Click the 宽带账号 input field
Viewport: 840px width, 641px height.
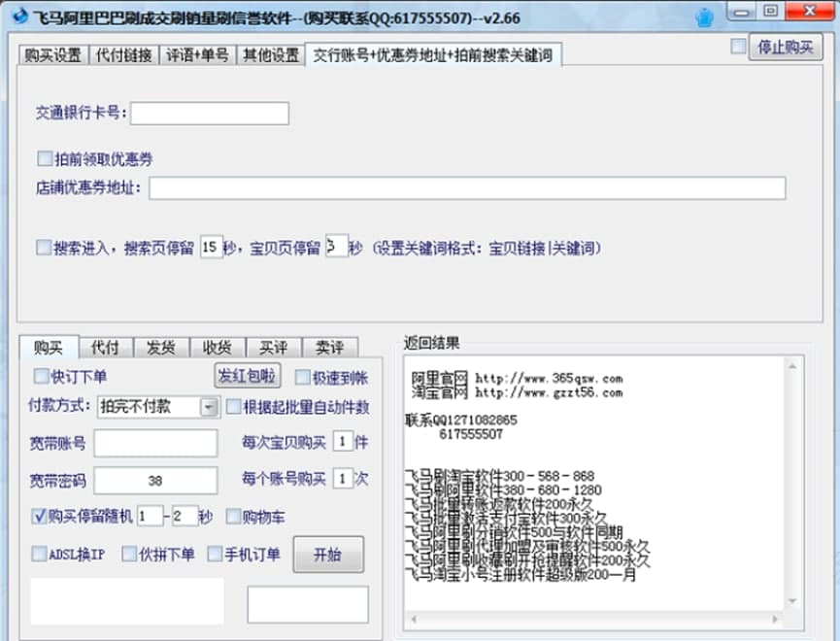coord(156,443)
